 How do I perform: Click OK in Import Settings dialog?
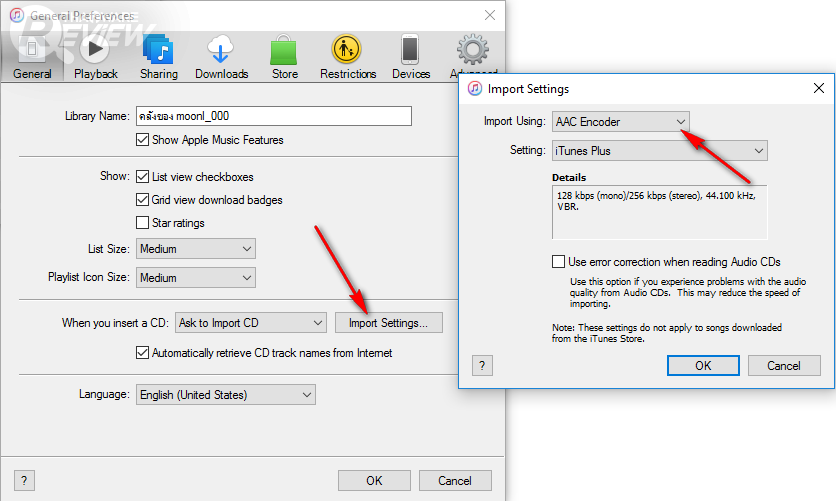[x=703, y=365]
